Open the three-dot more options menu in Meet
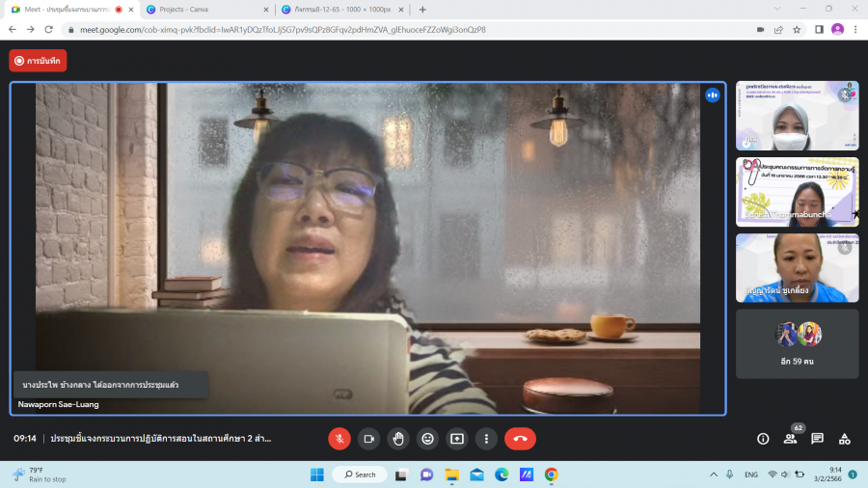868x488 pixels. coord(486,439)
